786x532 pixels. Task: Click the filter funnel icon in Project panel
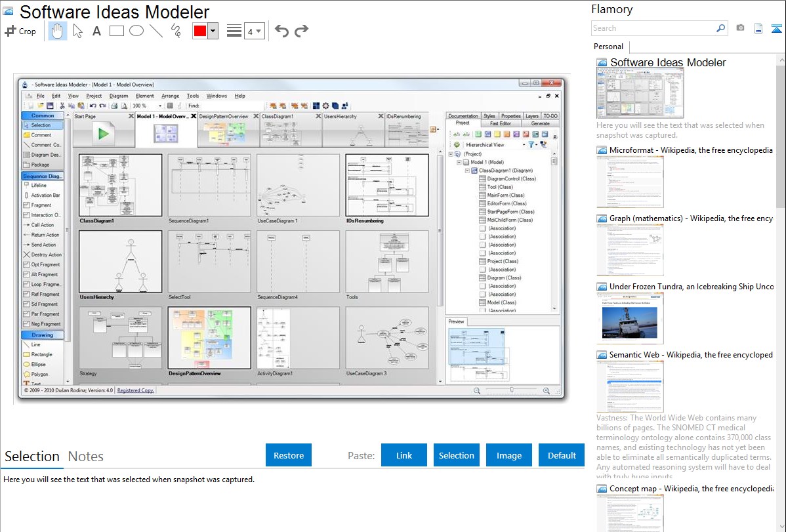click(x=531, y=144)
